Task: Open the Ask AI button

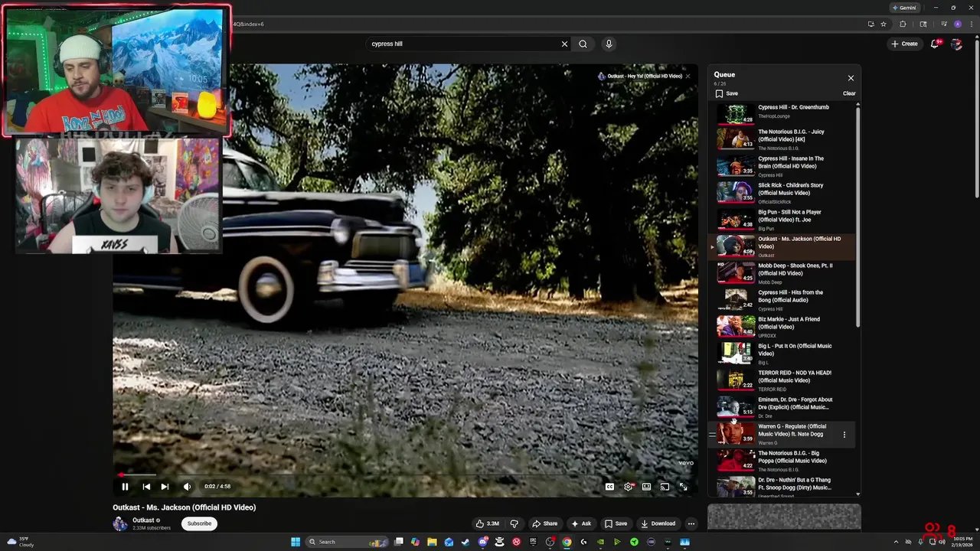Action: (x=581, y=523)
